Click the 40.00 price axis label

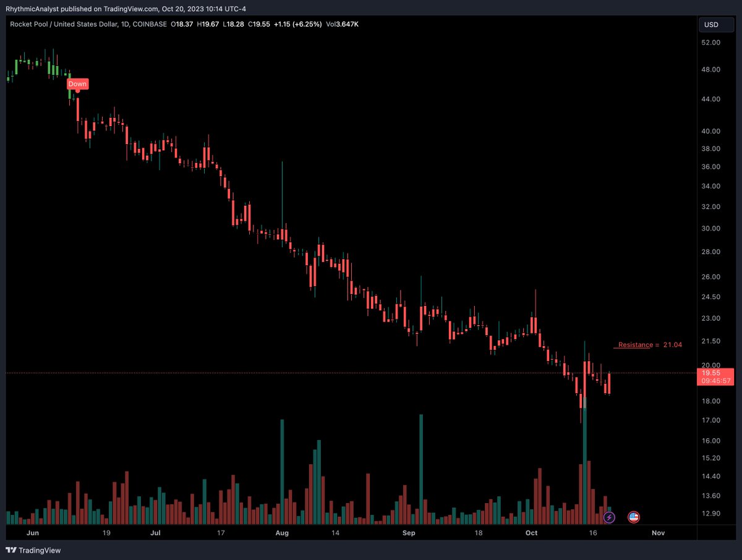(712, 131)
